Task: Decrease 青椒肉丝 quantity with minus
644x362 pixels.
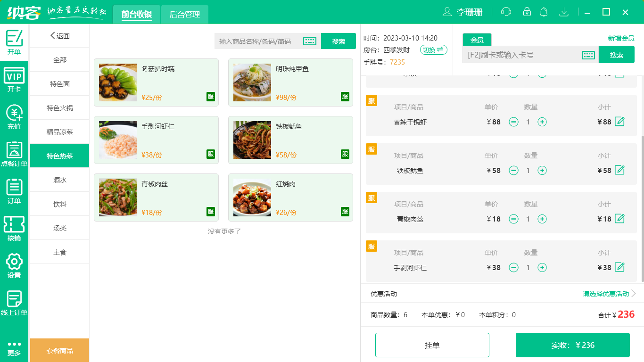Action: [x=514, y=219]
